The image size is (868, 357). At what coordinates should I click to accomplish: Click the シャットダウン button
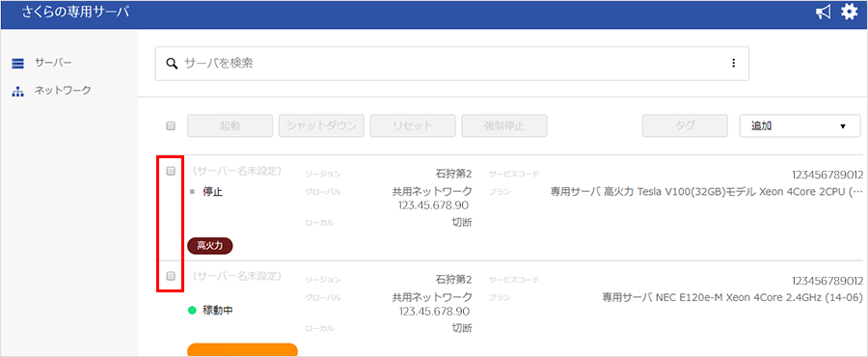[321, 126]
